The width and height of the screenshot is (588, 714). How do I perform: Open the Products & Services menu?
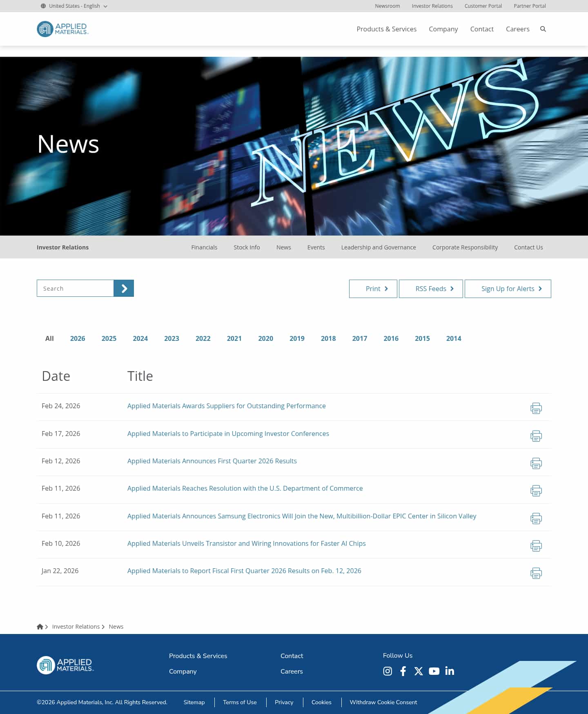click(387, 29)
